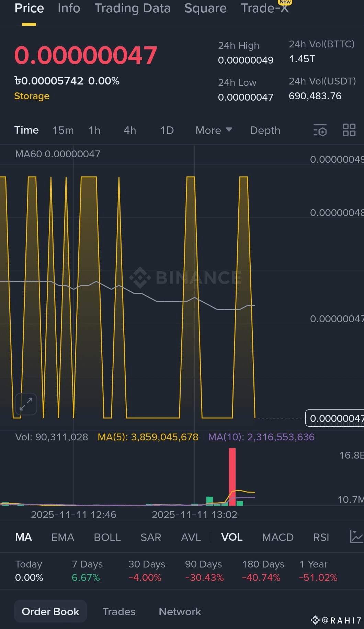Tap the 24h Vol(BTTC) value 1.45T

coord(302,59)
